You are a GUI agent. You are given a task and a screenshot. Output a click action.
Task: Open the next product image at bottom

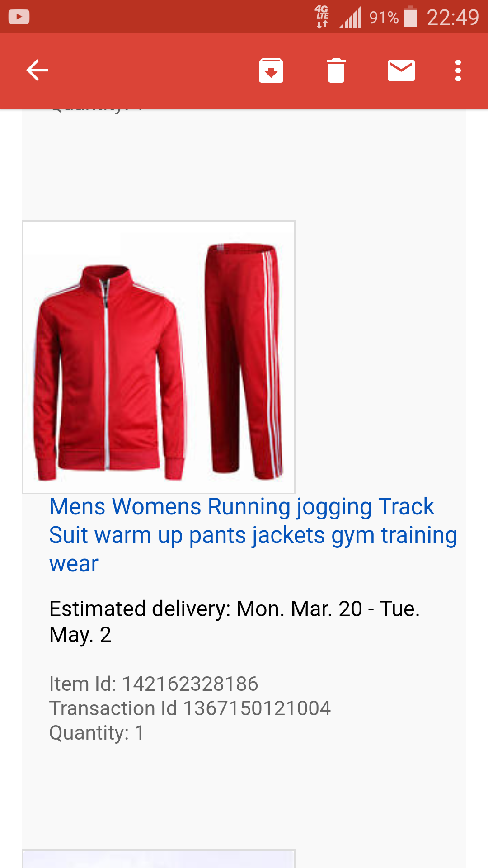pyautogui.click(x=159, y=859)
